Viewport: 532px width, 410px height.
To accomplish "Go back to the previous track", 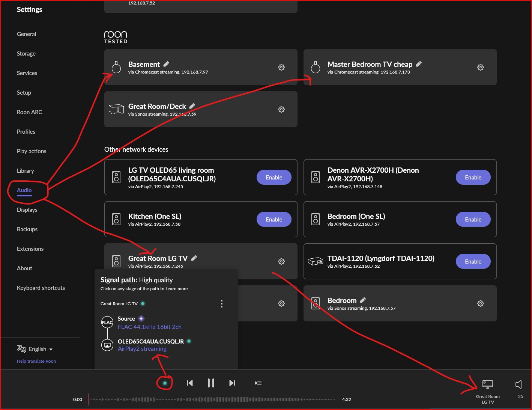I will click(190, 383).
